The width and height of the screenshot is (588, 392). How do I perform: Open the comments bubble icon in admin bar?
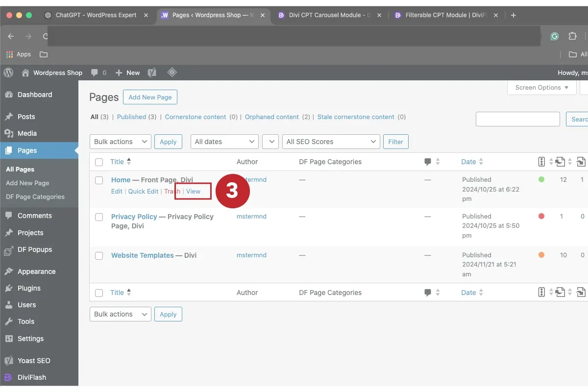[x=95, y=73]
